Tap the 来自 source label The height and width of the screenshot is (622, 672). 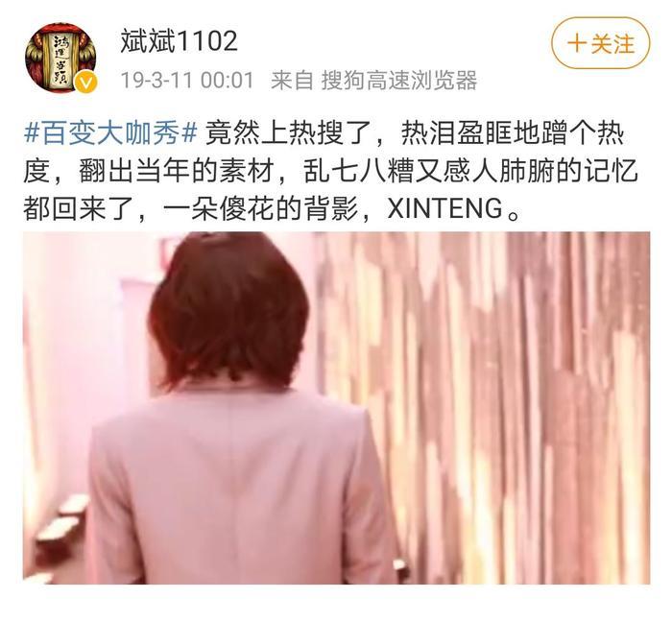coord(293,81)
